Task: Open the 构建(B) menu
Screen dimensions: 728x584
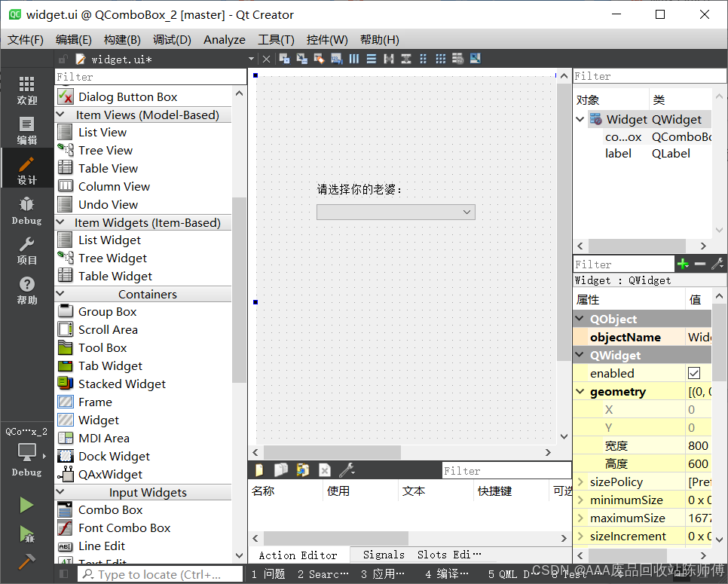Action: (122, 40)
